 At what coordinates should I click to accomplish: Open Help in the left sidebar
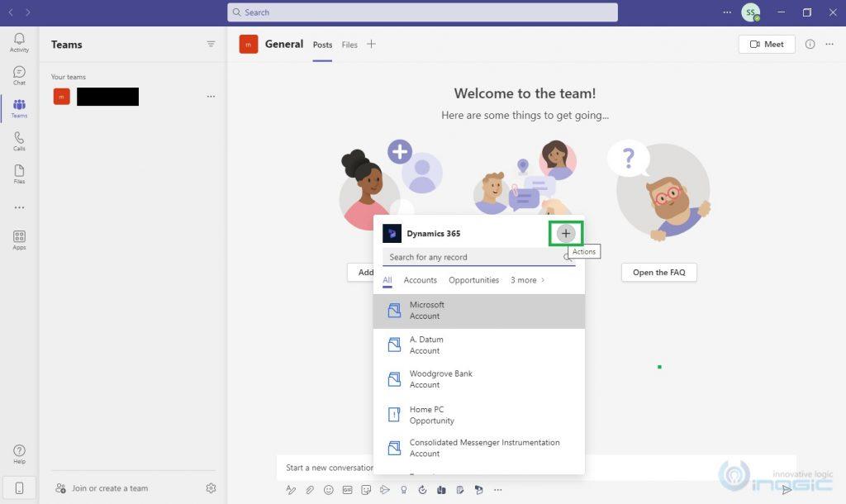(19, 454)
